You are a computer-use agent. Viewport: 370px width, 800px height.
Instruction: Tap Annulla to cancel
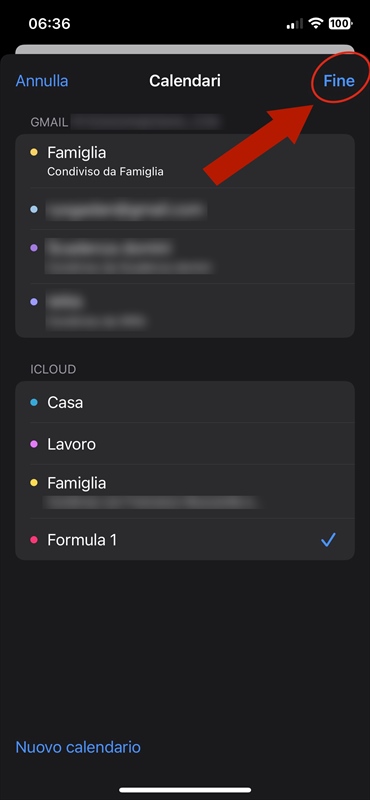click(x=42, y=81)
